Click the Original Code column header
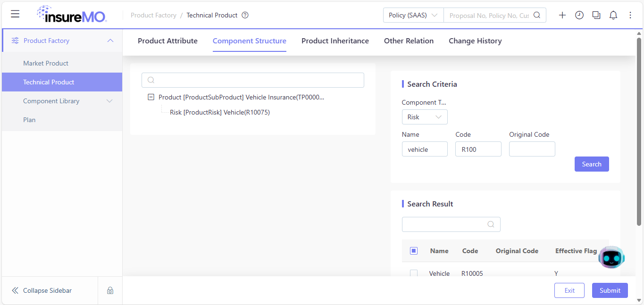The image size is (644, 305). pyautogui.click(x=517, y=251)
